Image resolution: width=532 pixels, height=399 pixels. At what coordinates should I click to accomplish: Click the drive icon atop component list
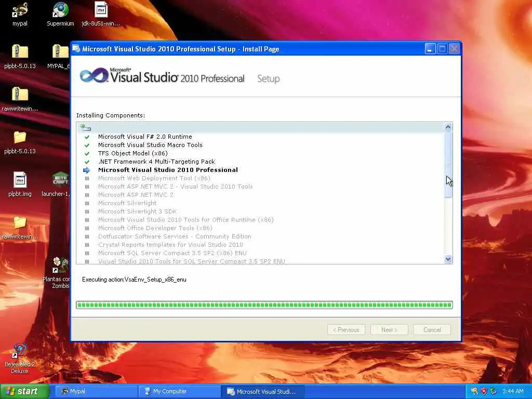pos(86,128)
